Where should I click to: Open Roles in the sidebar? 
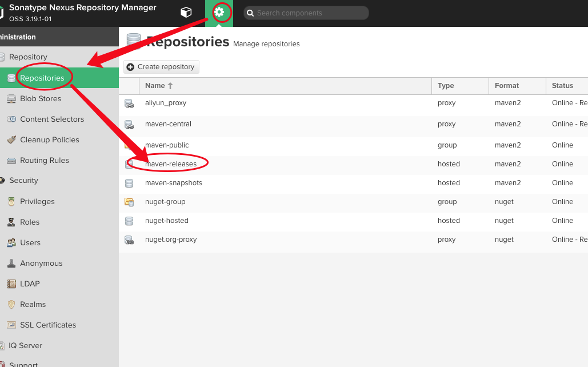click(x=59, y=222)
